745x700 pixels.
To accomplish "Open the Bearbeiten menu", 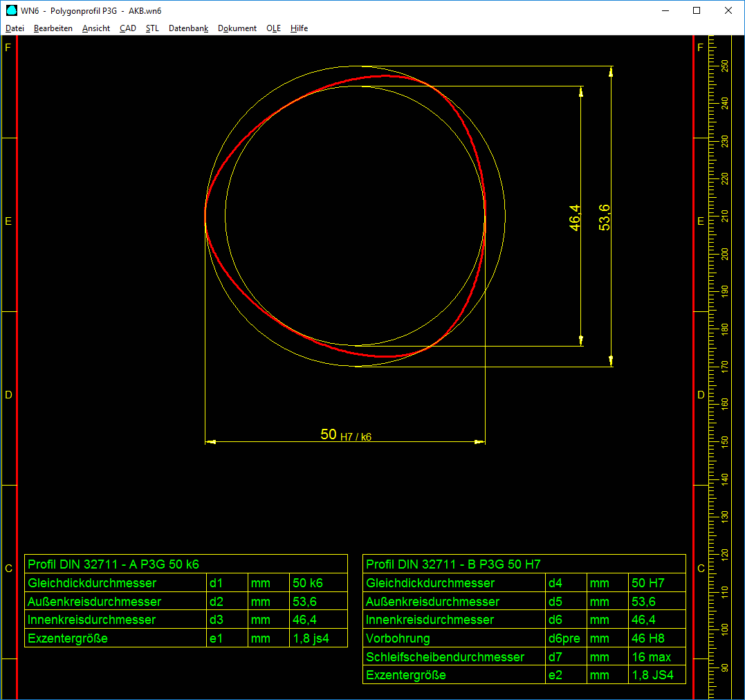I will pyautogui.click(x=53, y=28).
